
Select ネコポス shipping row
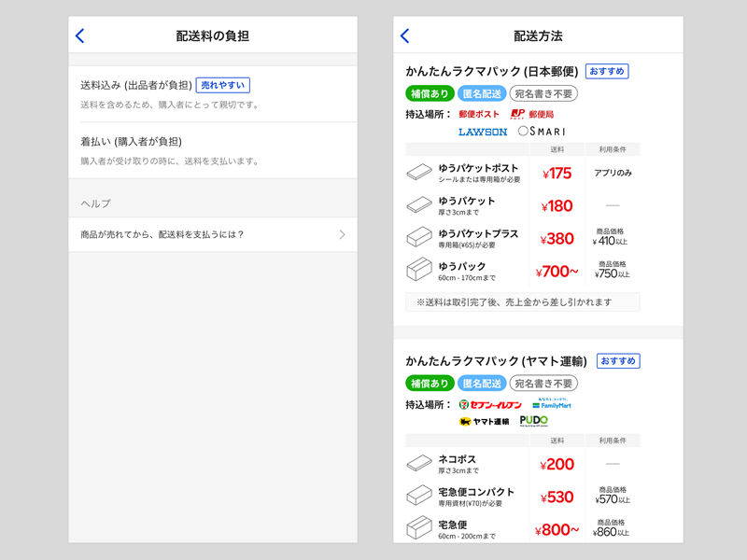pos(523,464)
